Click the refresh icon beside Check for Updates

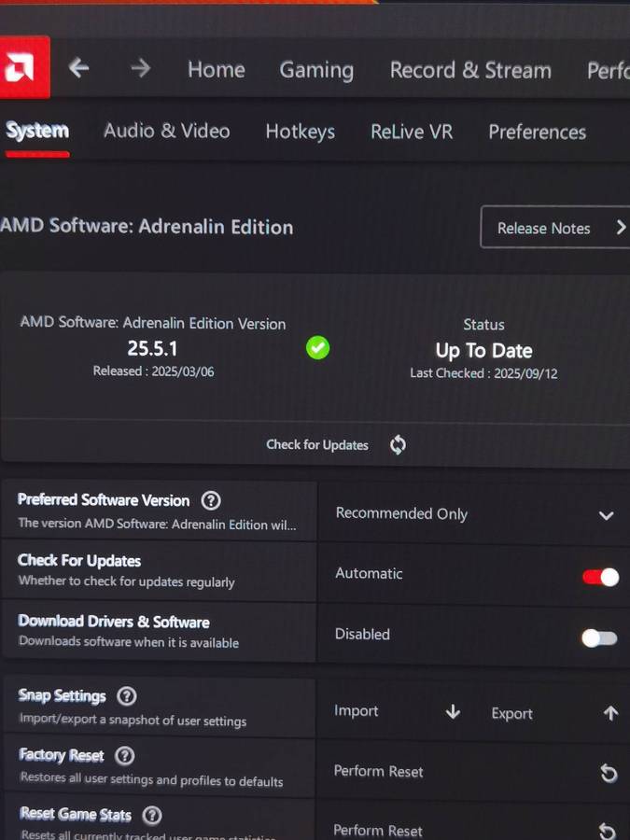[399, 445]
